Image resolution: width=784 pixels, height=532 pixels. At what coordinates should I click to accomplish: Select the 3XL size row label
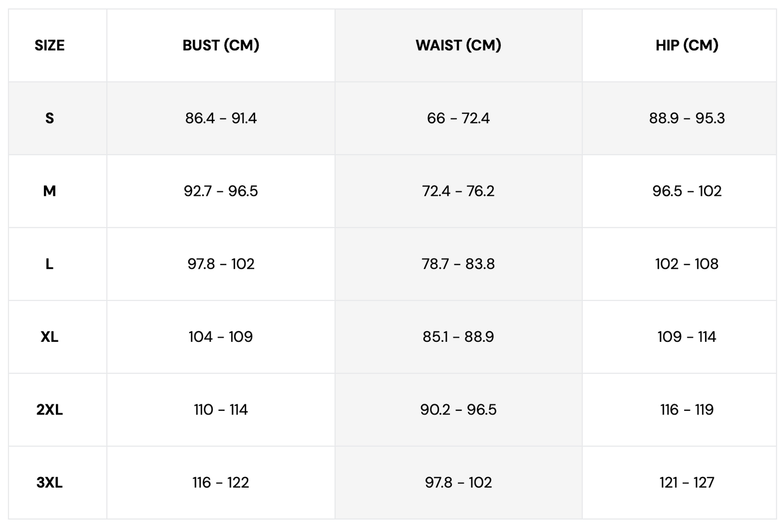coord(50,482)
